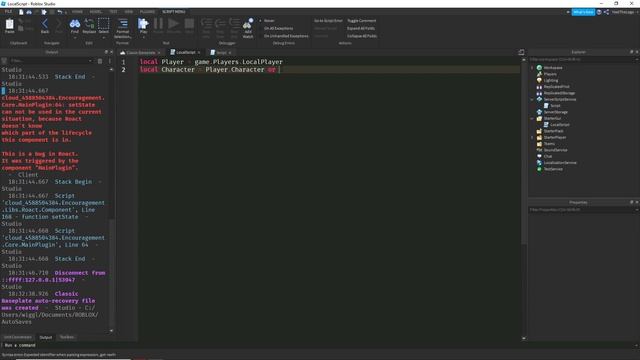Open the Find dropdown arrow
Image resolution: width=640 pixels, height=360 pixels.
(x=75, y=38)
